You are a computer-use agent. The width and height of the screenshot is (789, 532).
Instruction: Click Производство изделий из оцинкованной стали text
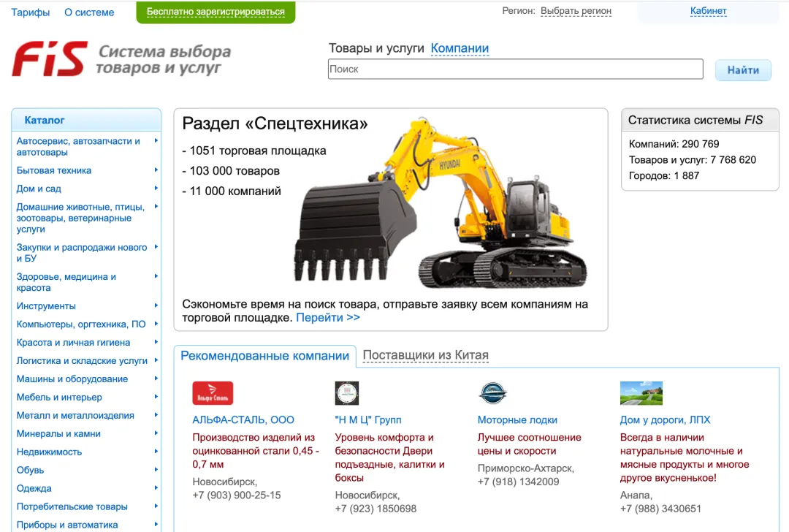pos(256,450)
